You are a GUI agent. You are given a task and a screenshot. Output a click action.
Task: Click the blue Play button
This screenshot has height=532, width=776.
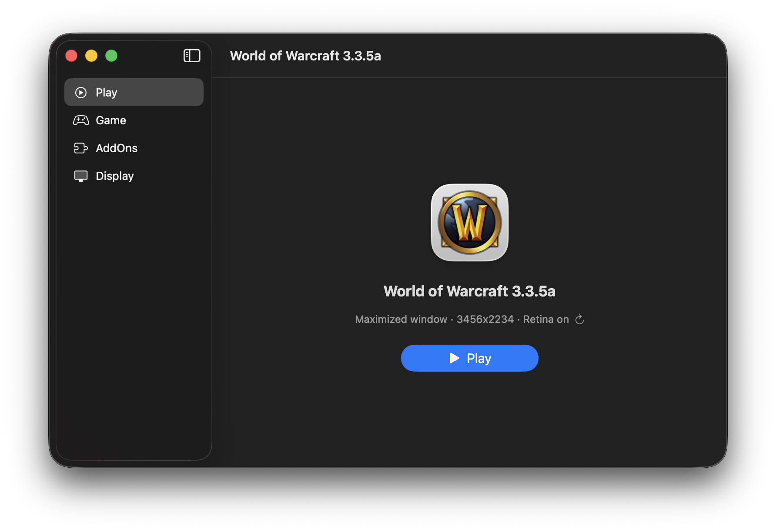(x=469, y=358)
